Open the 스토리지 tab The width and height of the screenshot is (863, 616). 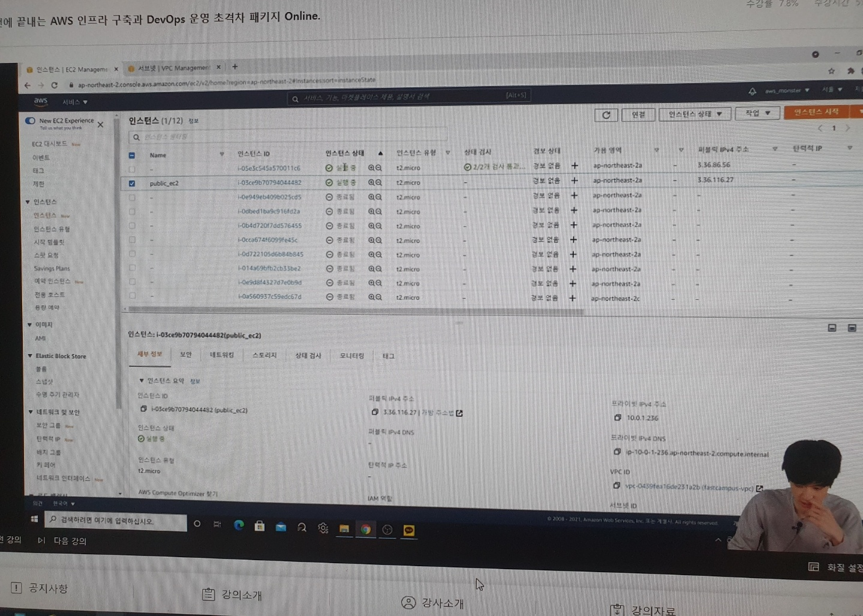[x=264, y=355]
